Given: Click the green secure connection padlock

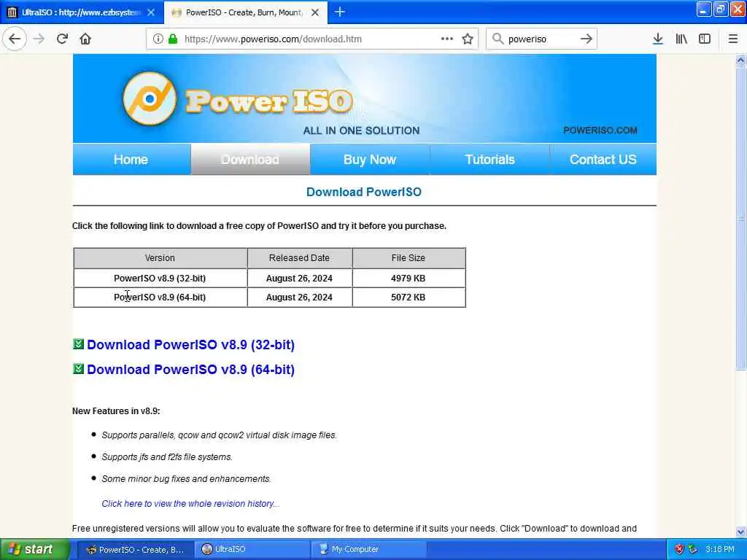Looking at the screenshot, I should [x=172, y=39].
